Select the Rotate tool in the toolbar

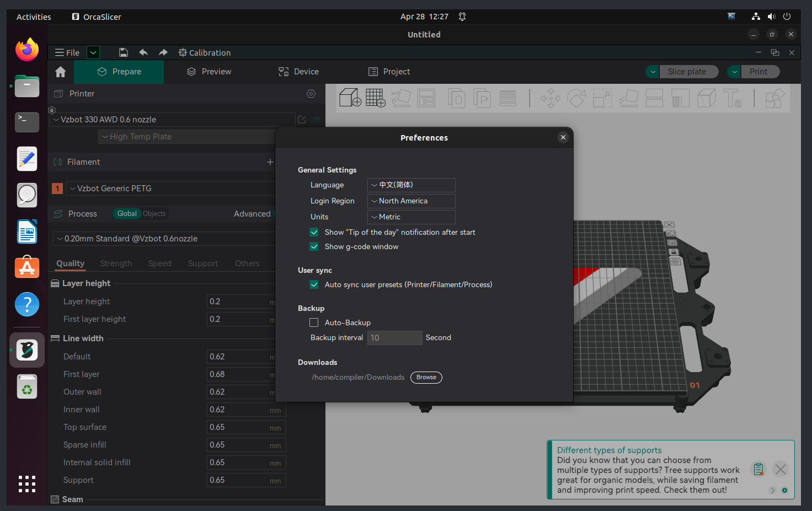576,98
